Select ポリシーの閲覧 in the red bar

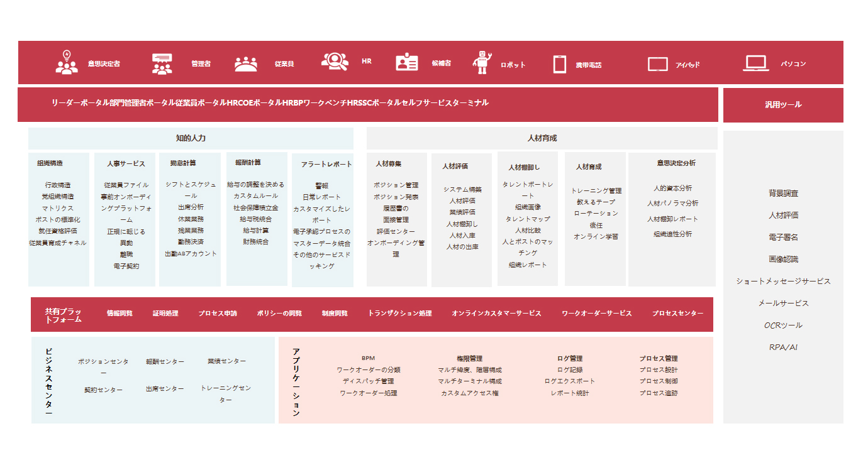tap(279, 314)
